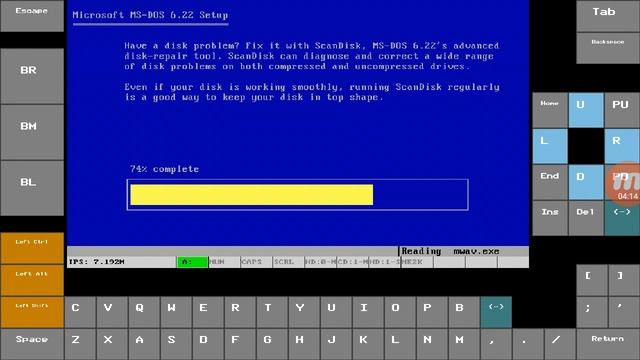
Task: Tap the blue Left arrow key
Action: (550, 146)
